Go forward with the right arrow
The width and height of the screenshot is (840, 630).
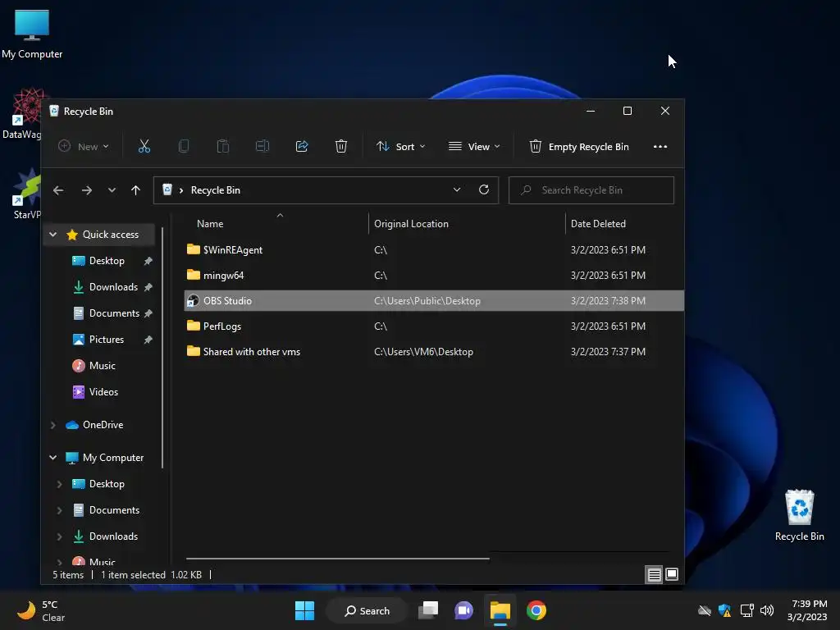point(87,190)
